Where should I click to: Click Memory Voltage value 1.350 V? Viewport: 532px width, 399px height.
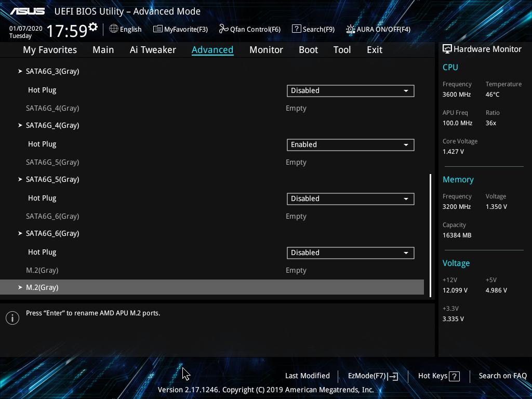click(496, 206)
